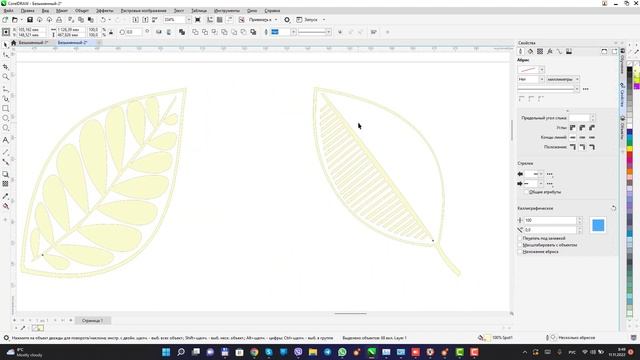This screenshot has height=360, width=640.
Task: Click the Print icon in toolbar
Action: pos(59,20)
